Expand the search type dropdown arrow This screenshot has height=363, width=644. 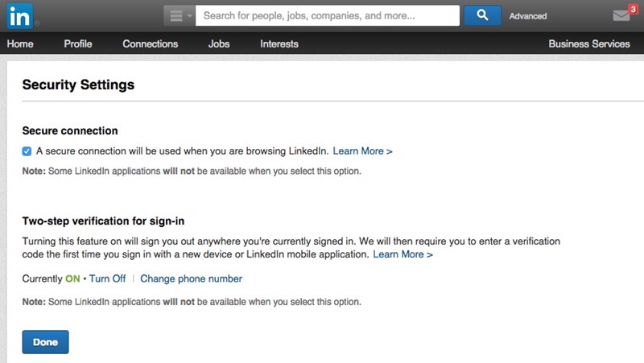coord(189,15)
